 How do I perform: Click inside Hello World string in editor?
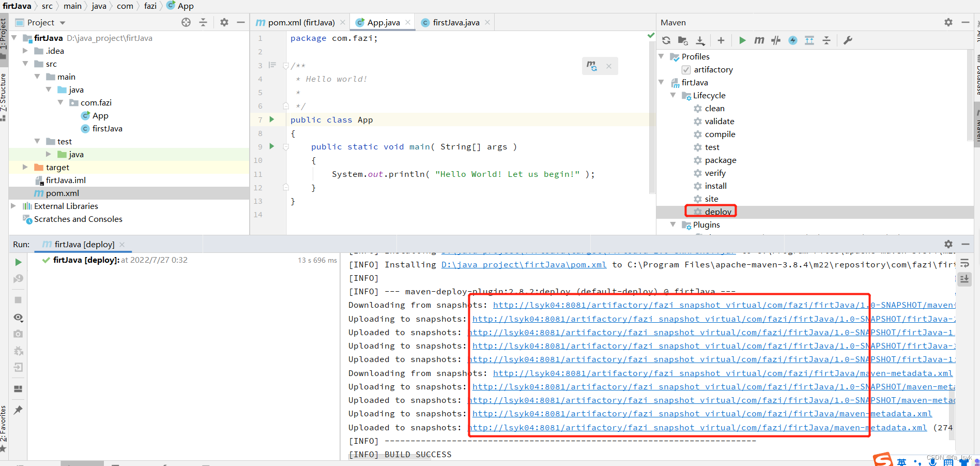coord(507,174)
